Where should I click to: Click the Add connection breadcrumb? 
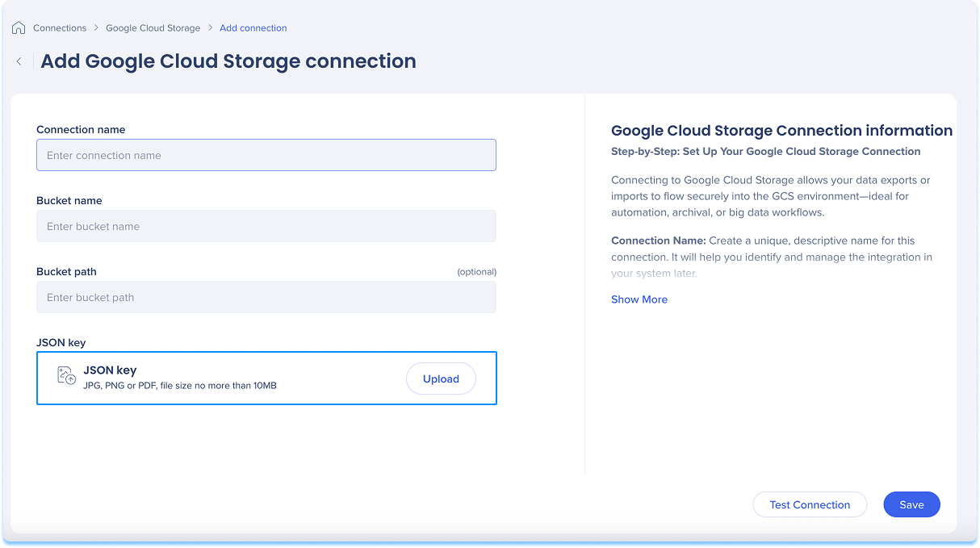[253, 28]
